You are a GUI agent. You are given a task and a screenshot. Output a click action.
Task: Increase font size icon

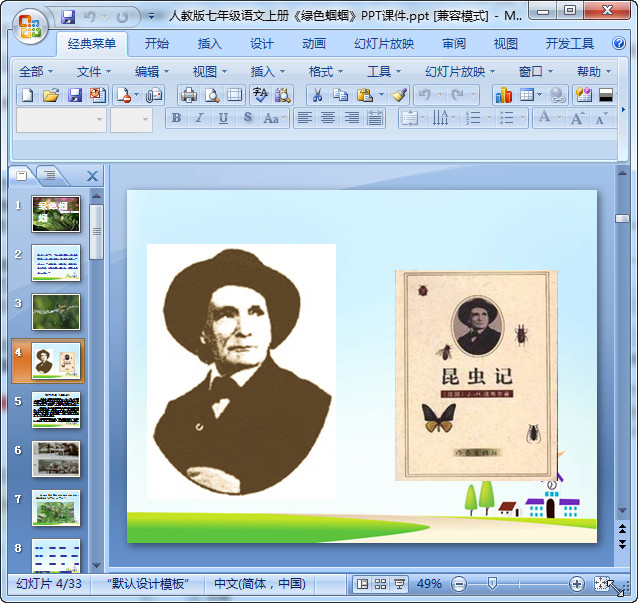tap(577, 118)
